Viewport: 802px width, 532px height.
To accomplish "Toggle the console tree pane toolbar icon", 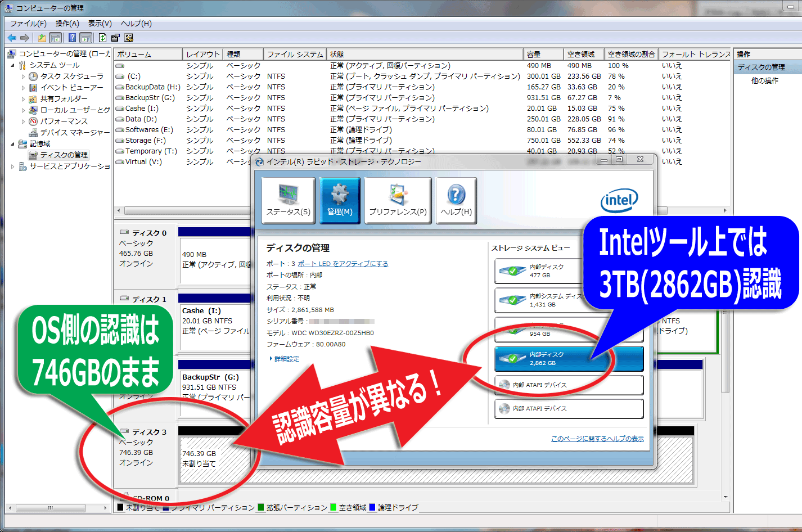I will [56, 38].
